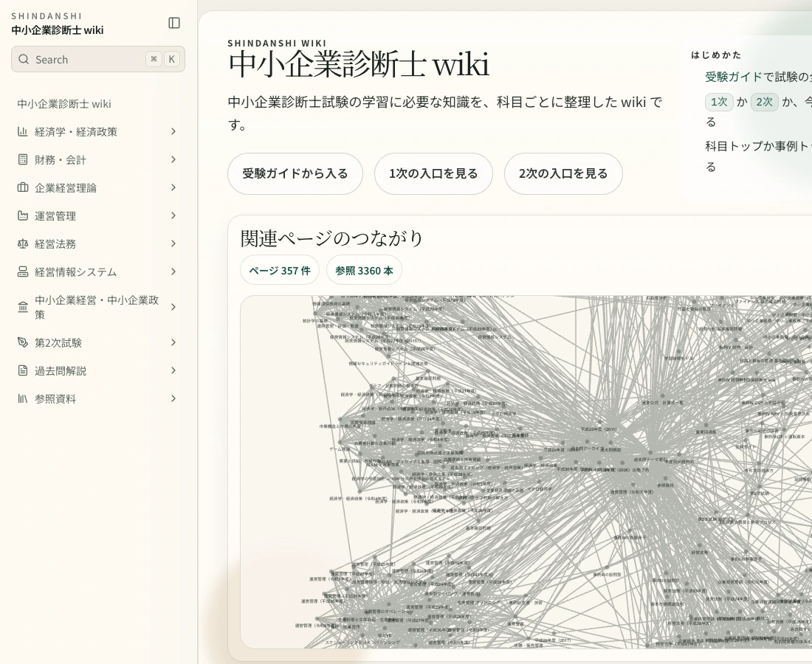Click the 受験ガイドから入る button
The image size is (812, 664).
(295, 173)
